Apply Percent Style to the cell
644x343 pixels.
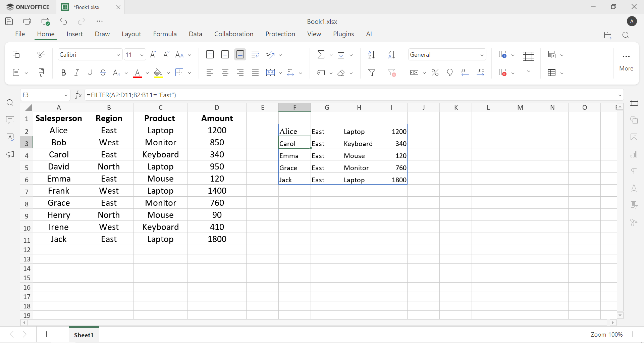pyautogui.click(x=435, y=73)
